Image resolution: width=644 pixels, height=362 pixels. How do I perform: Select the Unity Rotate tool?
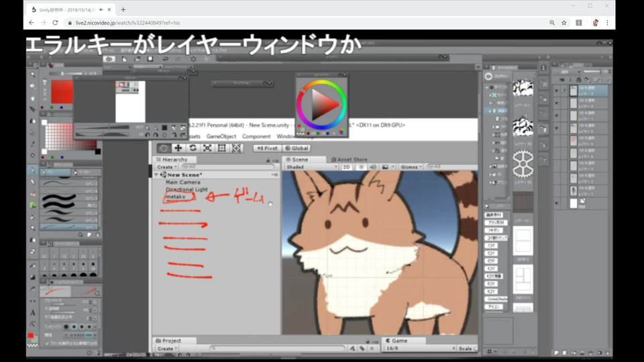[193, 148]
